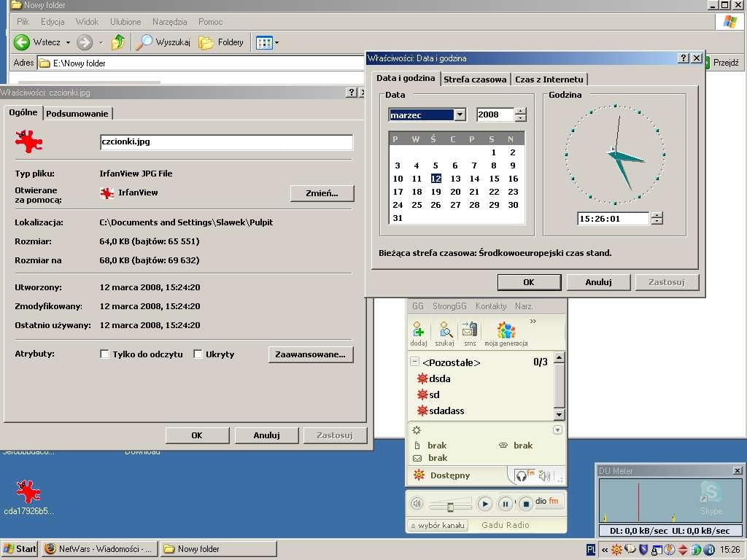Open the Ulubione menu in Explorer

coord(125,22)
